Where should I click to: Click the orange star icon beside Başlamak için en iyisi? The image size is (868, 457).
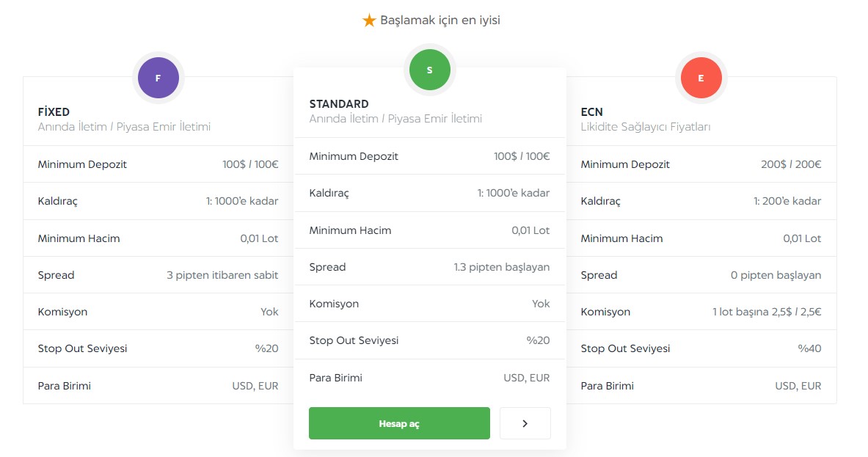[x=369, y=21]
